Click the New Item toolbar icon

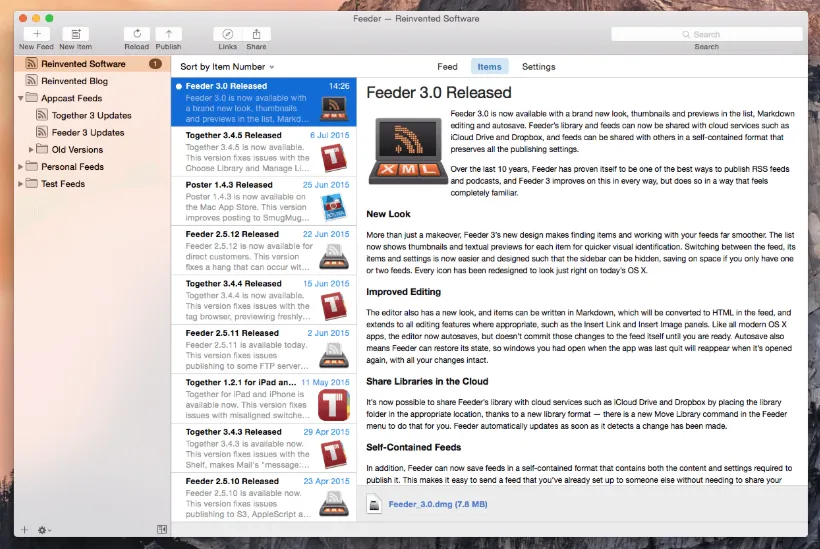pos(76,34)
